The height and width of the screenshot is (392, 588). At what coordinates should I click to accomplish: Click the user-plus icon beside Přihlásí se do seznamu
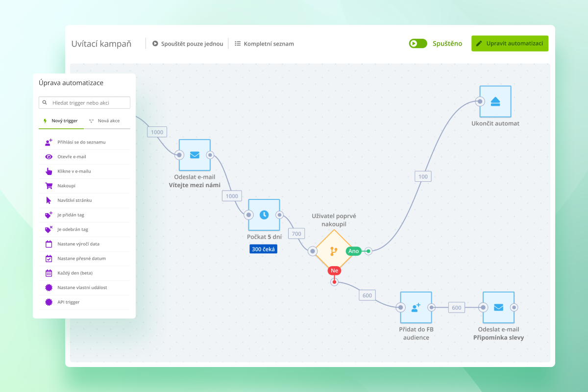(49, 142)
